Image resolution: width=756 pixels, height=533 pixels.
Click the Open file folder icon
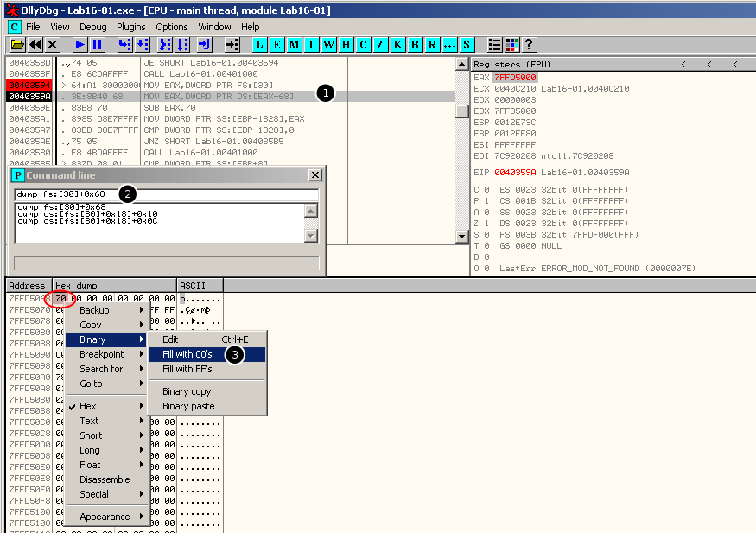[17, 44]
